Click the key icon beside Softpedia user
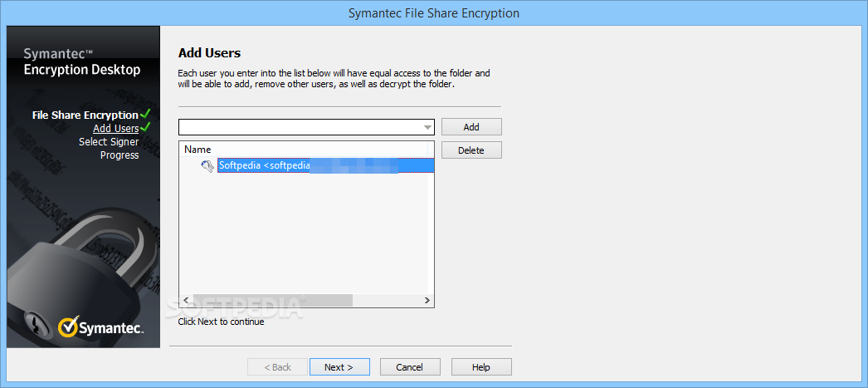Viewport: 868px width, 388px height. pyautogui.click(x=207, y=165)
